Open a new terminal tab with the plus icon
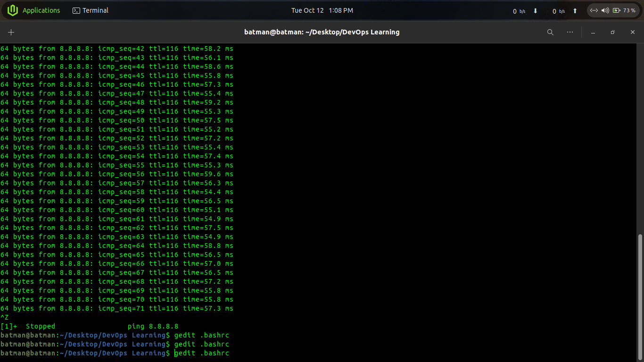 (x=11, y=32)
